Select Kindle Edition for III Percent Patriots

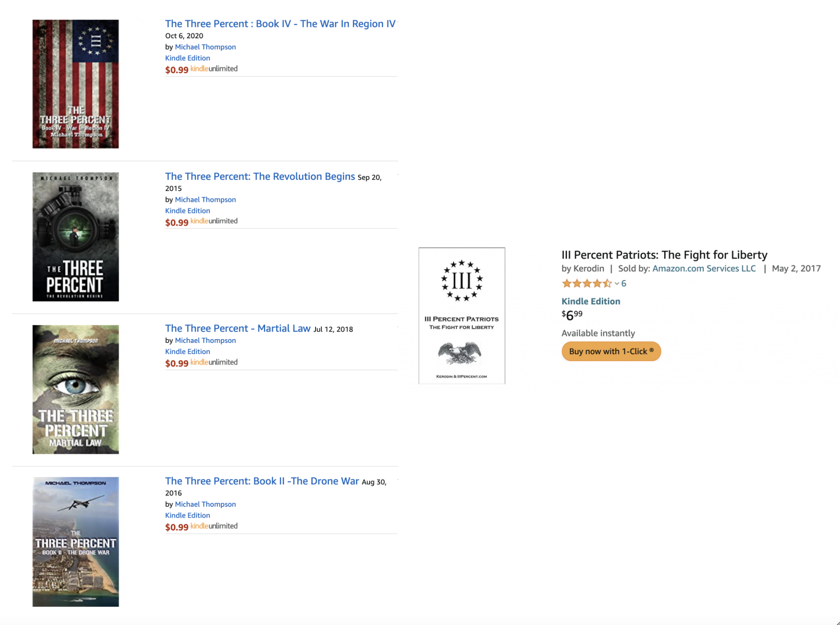point(590,301)
